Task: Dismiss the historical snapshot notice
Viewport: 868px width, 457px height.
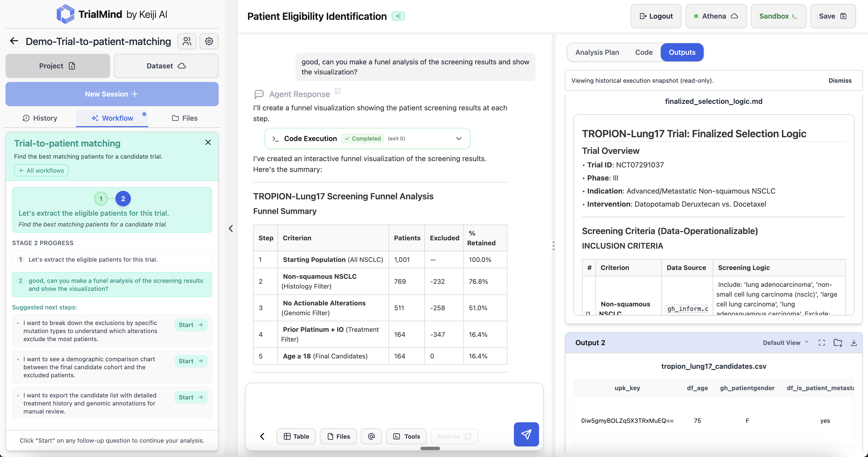Action: [x=840, y=80]
